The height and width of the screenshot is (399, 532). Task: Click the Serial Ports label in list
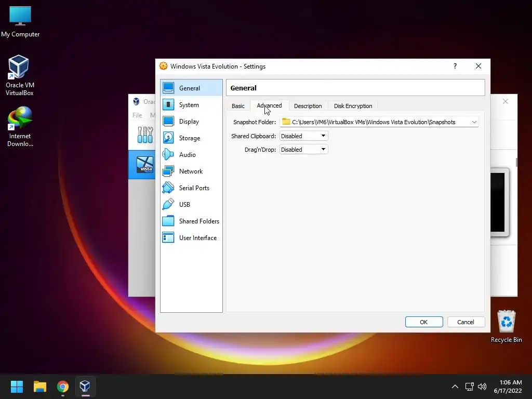pyautogui.click(x=194, y=188)
